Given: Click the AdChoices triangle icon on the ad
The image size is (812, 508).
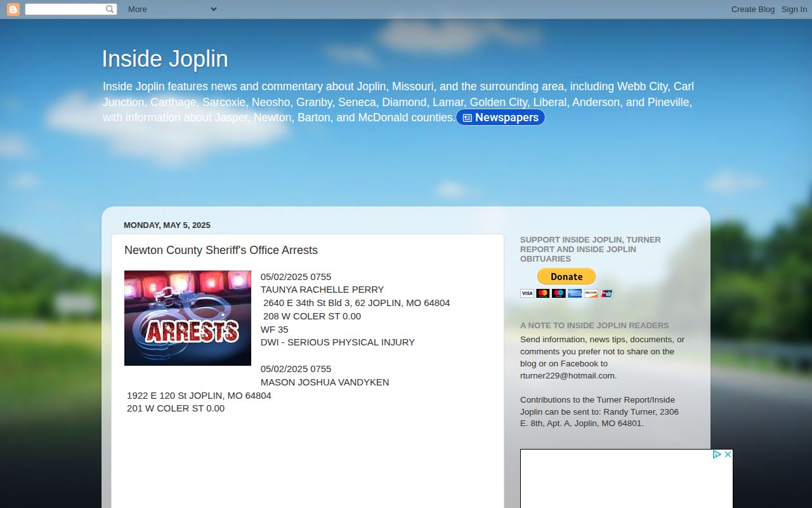Looking at the screenshot, I should point(717,455).
